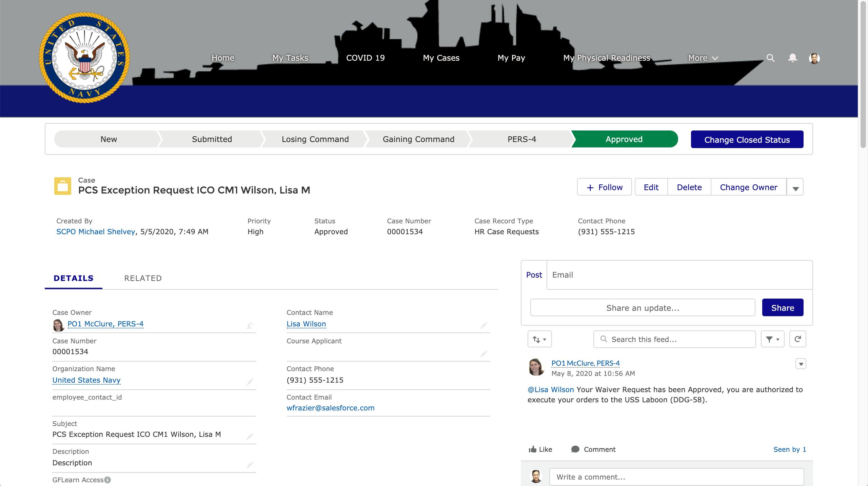
Task: Switch to the Related tab
Action: tap(143, 278)
